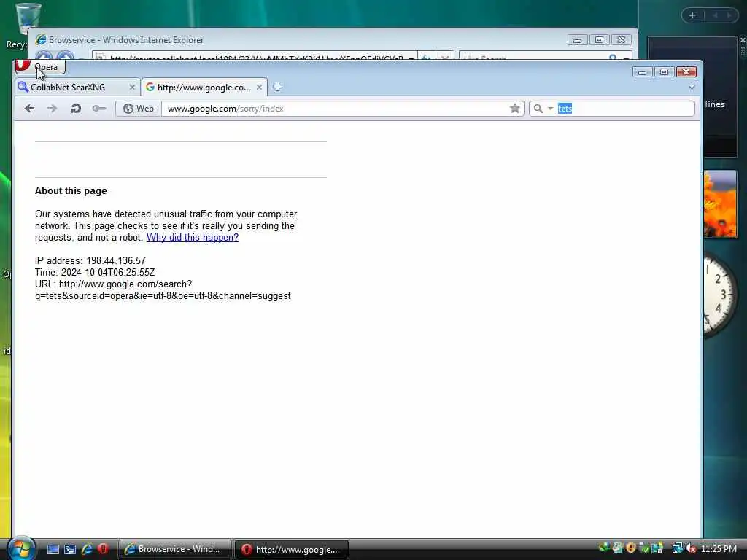This screenshot has height=560, width=747.
Task: Maximize the Opera window
Action: pos(664,72)
